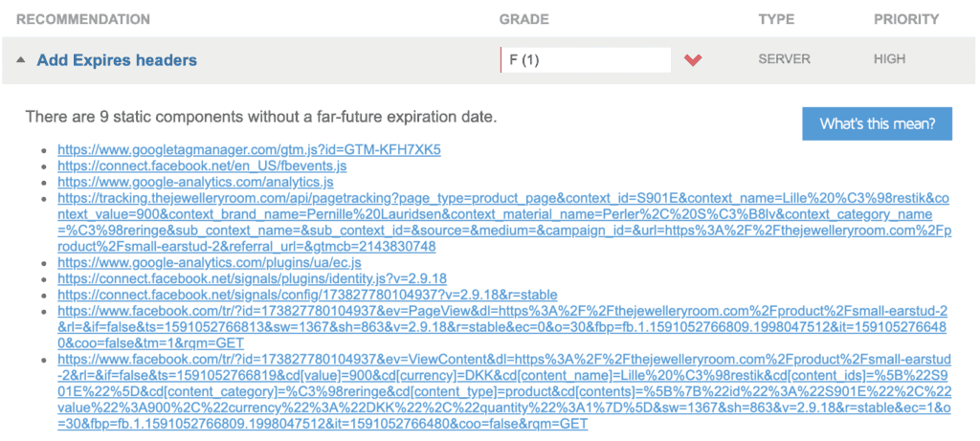The height and width of the screenshot is (441, 980).
Task: Open the google-analytics ec.js plugin link
Action: click(x=210, y=262)
